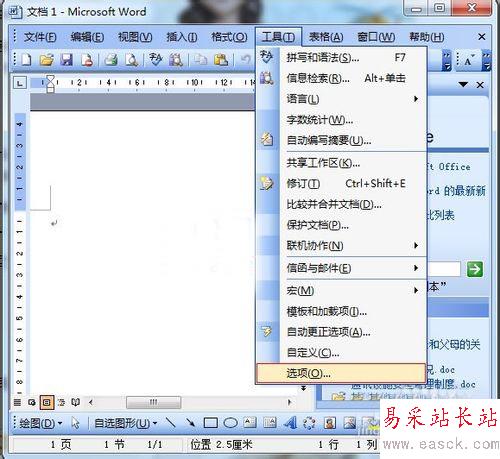Insert WordArt with the slanted A icon
Viewport: 500px width, 459px height.
coord(290,423)
